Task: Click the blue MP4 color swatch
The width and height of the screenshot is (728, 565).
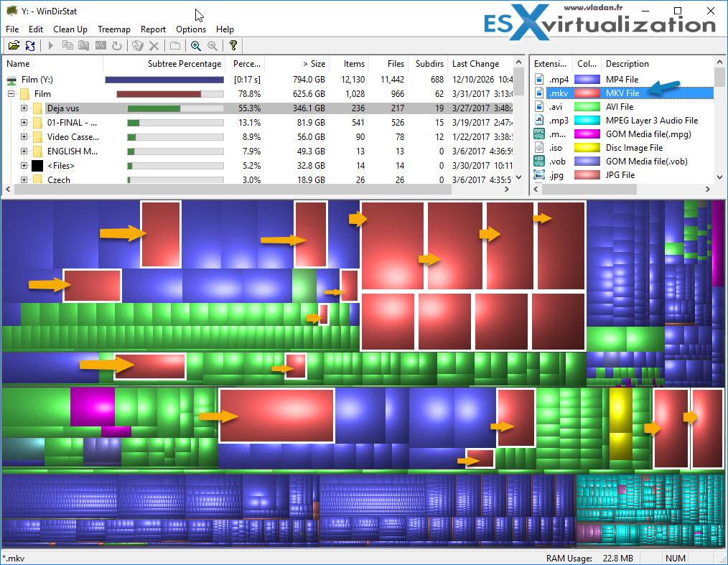Action: click(x=587, y=80)
